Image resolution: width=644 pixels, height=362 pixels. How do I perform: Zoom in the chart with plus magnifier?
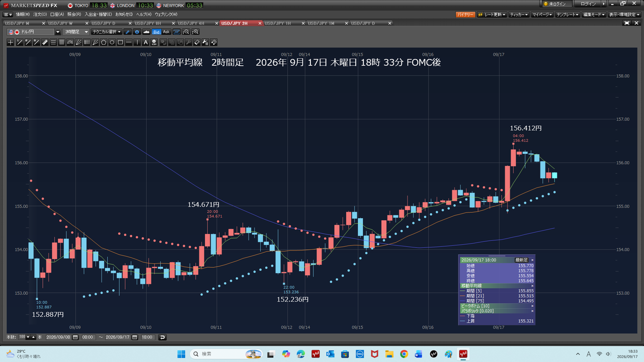point(196,32)
